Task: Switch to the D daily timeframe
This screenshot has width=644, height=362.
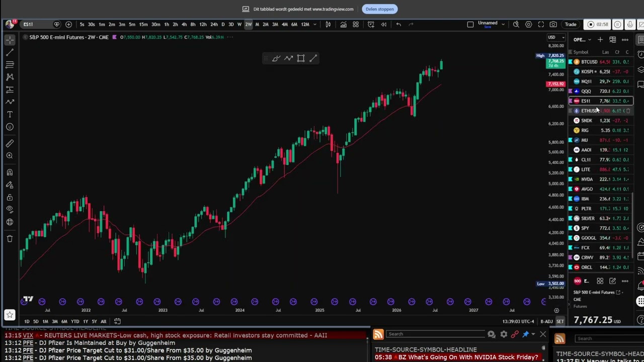Action: point(223,24)
